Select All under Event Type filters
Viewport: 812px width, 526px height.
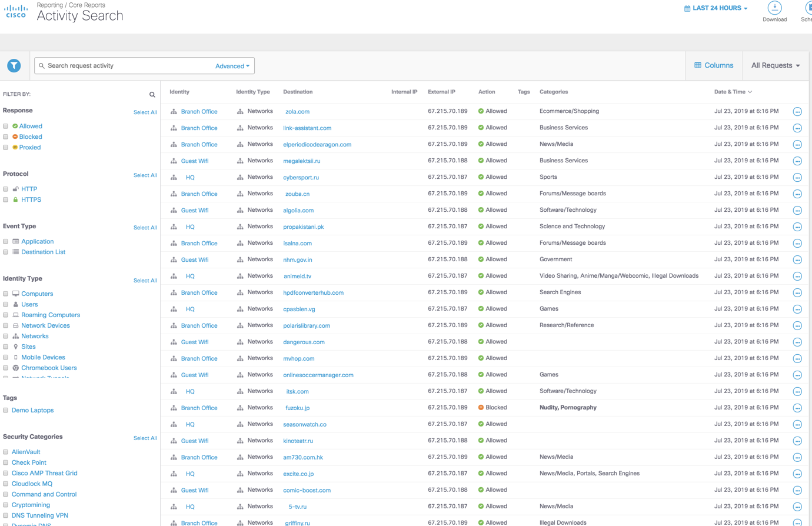click(x=145, y=228)
